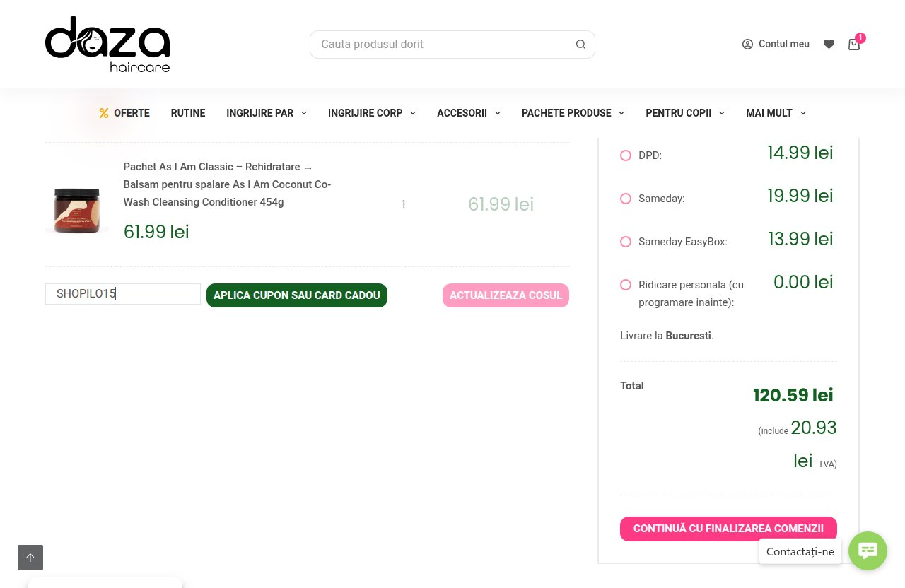Click the Daza haircare logo
Image resolution: width=905 pixels, height=588 pixels.
tap(107, 45)
